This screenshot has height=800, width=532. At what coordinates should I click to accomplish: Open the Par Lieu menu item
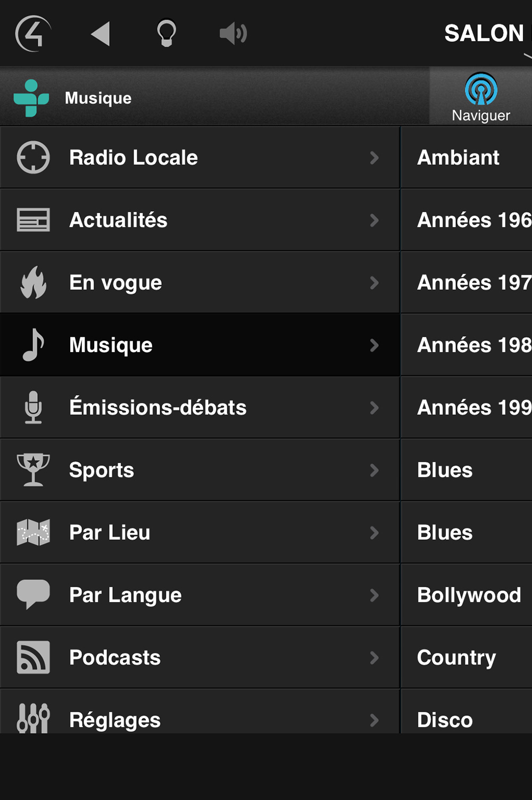pos(199,532)
